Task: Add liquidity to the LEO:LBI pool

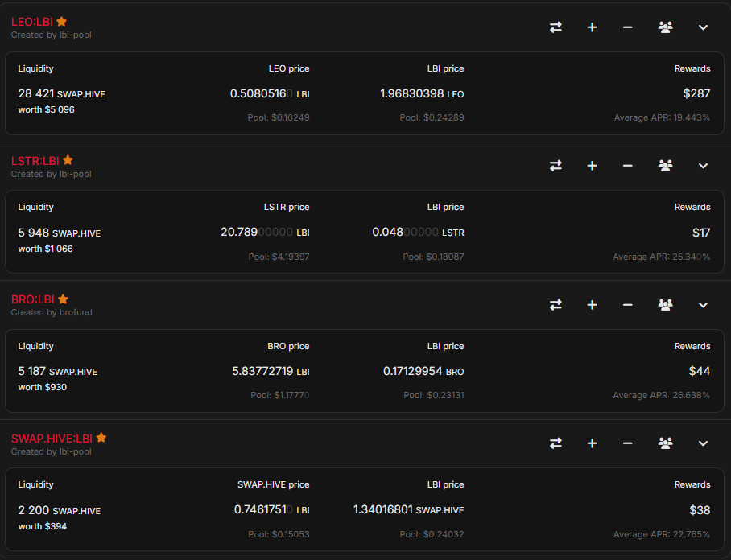Action: click(592, 27)
